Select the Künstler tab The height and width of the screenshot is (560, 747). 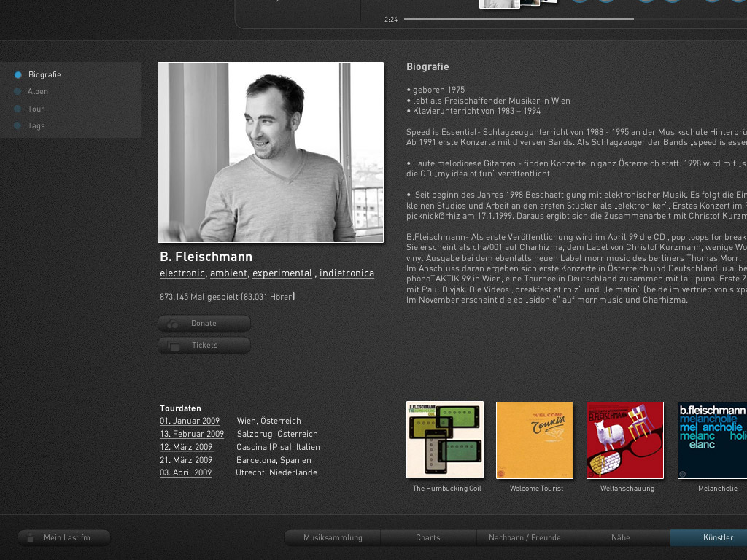(x=709, y=537)
